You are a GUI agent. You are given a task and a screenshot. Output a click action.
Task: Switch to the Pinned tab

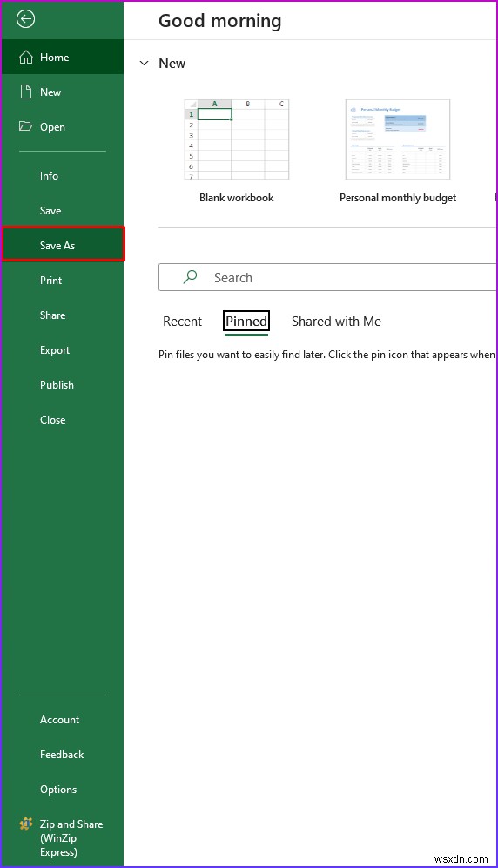(x=246, y=322)
